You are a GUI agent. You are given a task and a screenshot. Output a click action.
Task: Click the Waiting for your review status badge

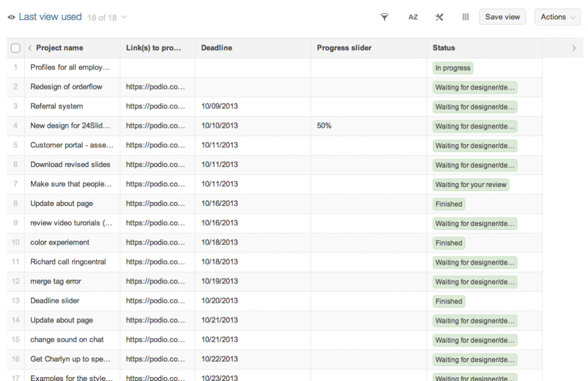[471, 185]
